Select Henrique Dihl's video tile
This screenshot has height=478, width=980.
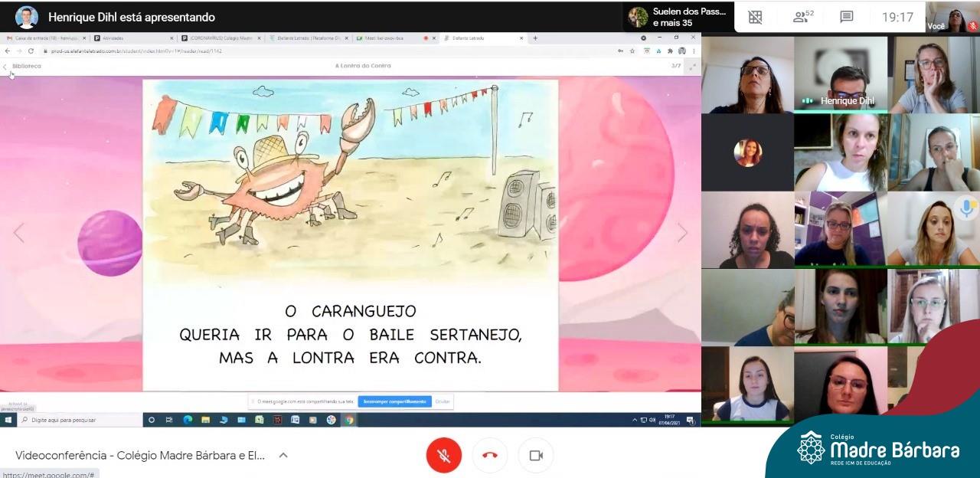click(x=841, y=75)
